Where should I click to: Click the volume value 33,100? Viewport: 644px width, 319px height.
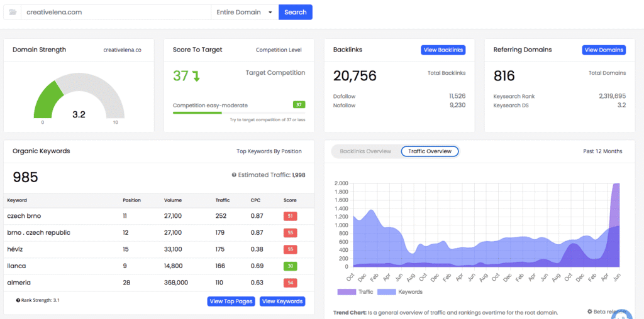pos(173,249)
